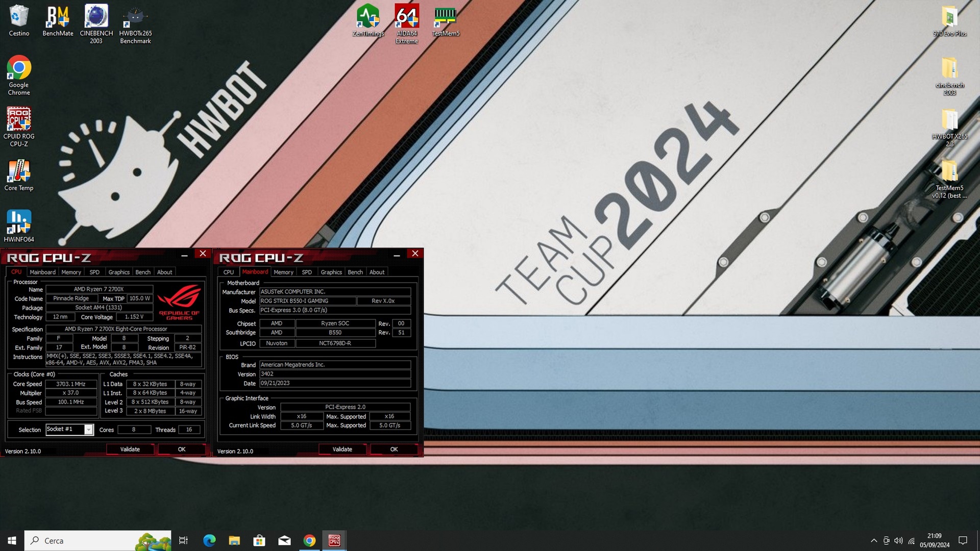
Task: Minimize the left ROG CPU-Z window
Action: point(185,255)
